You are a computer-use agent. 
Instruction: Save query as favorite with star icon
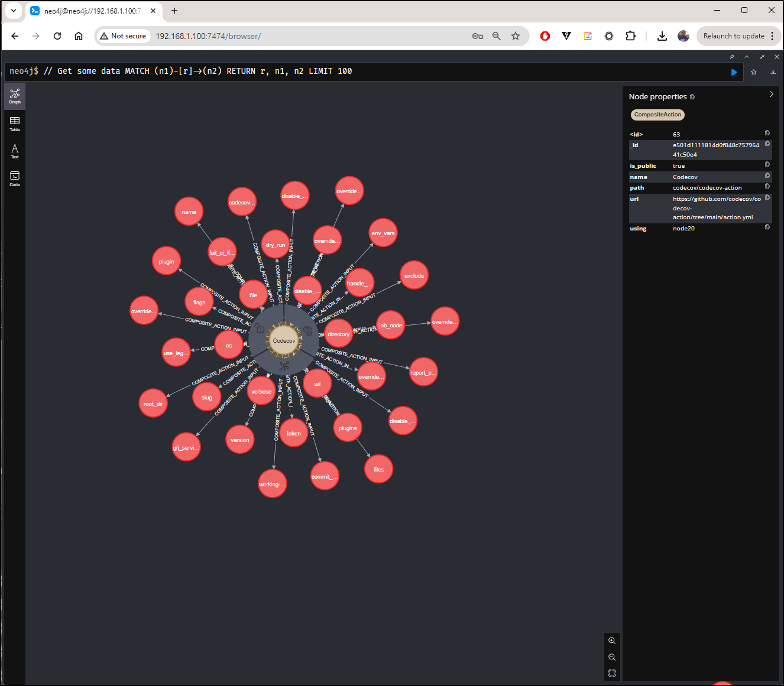click(x=754, y=72)
